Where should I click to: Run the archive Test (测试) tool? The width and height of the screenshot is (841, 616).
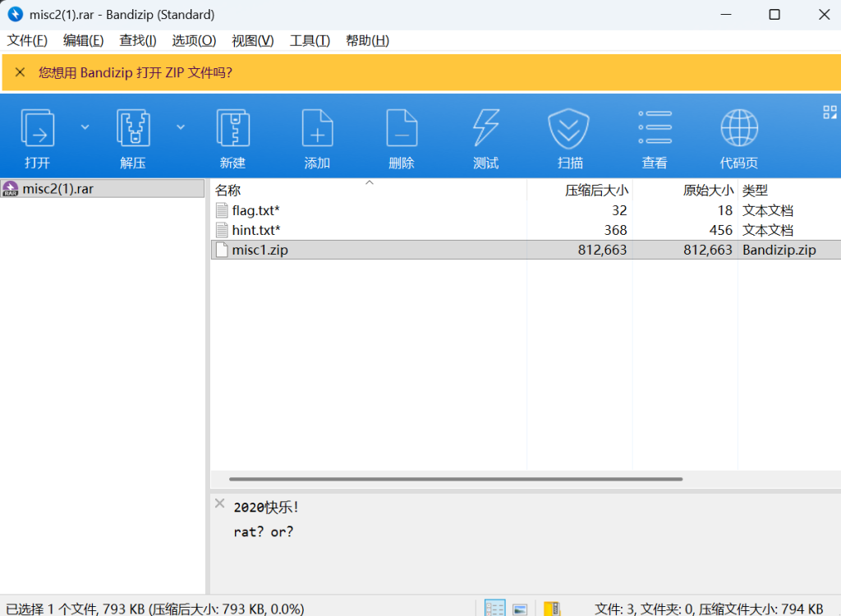pyautogui.click(x=485, y=129)
